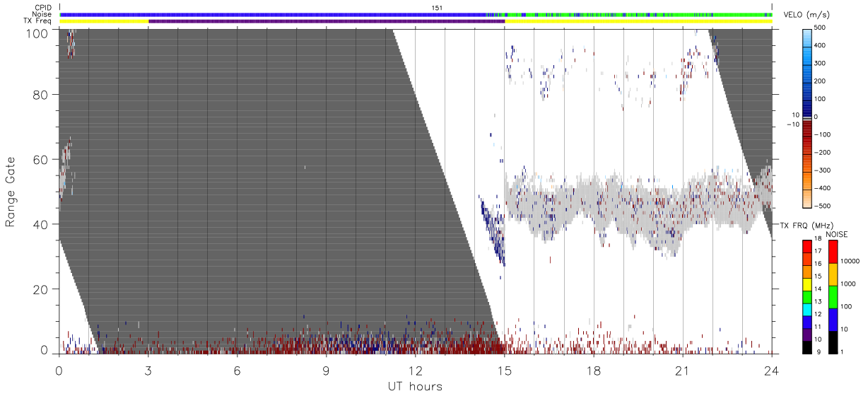Click the blue Noise bar segment
The width and height of the screenshot is (868, 401).
272,14
